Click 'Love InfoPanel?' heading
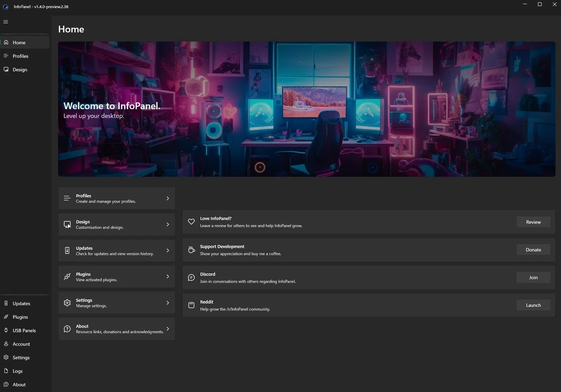 (x=216, y=219)
